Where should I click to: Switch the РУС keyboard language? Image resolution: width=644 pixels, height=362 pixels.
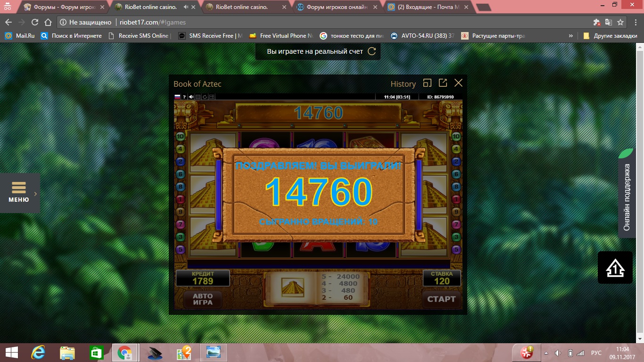pyautogui.click(x=596, y=353)
